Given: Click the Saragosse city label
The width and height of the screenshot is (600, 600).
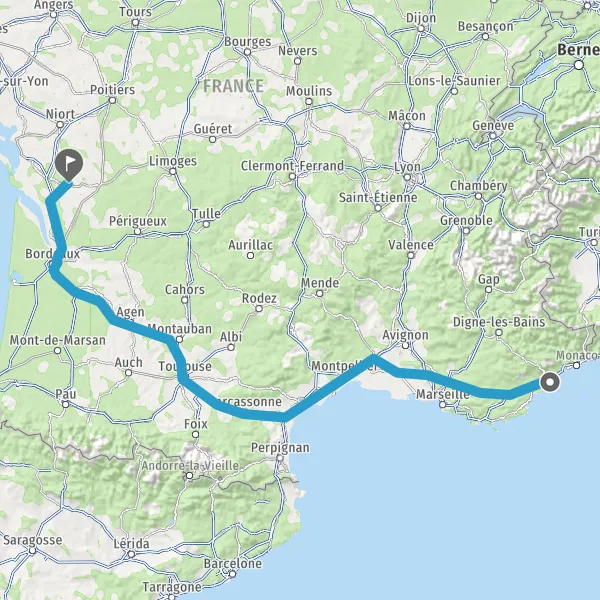Looking at the screenshot, I should point(33,540).
